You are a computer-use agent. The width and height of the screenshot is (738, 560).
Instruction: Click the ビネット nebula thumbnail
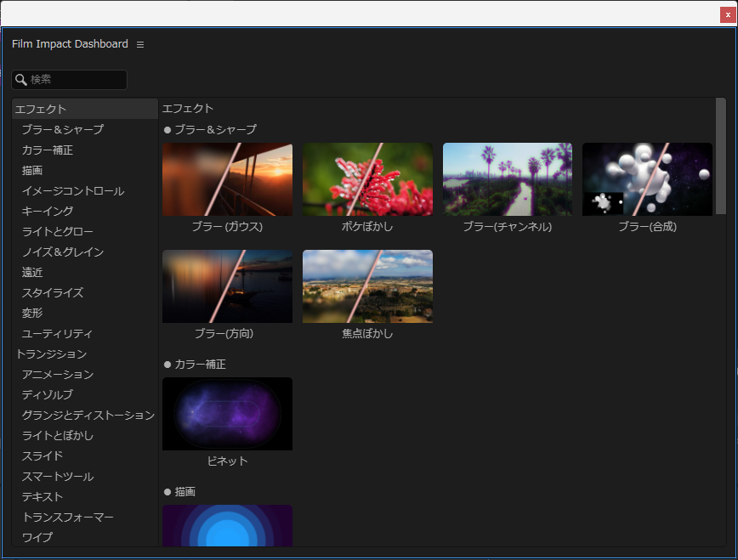[227, 414]
